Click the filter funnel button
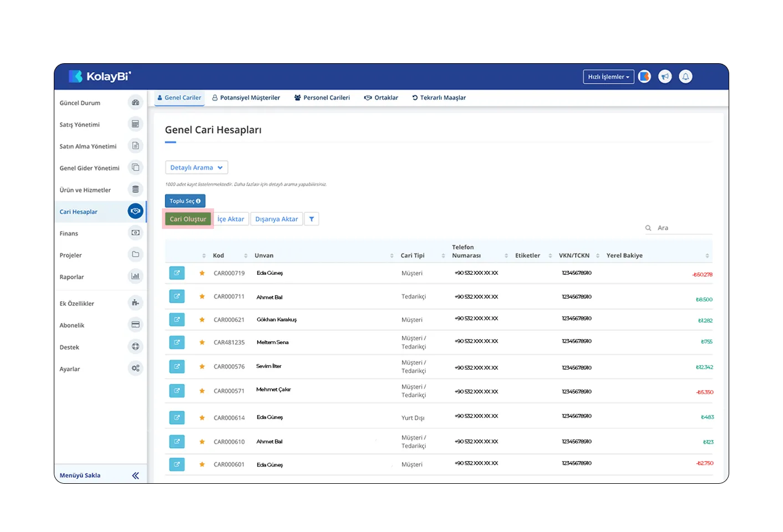 [x=312, y=219]
